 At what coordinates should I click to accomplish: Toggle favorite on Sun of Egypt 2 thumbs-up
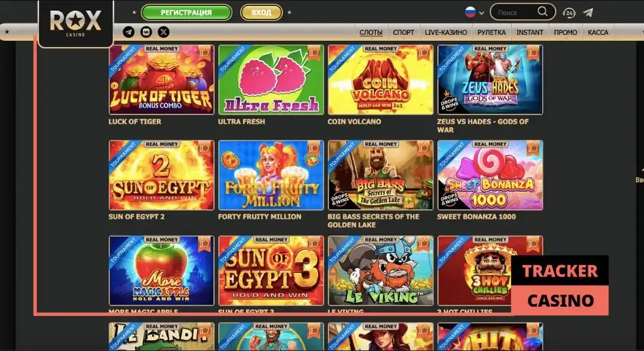204,148
